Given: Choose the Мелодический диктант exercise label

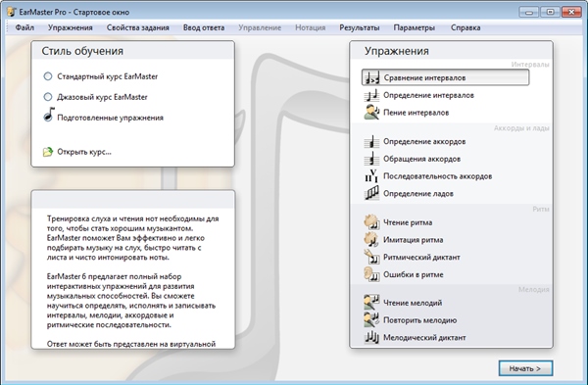Looking at the screenshot, I should tap(424, 337).
